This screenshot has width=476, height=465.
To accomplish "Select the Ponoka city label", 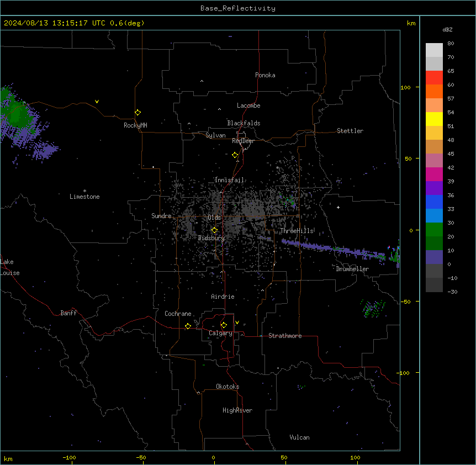I will (265, 75).
